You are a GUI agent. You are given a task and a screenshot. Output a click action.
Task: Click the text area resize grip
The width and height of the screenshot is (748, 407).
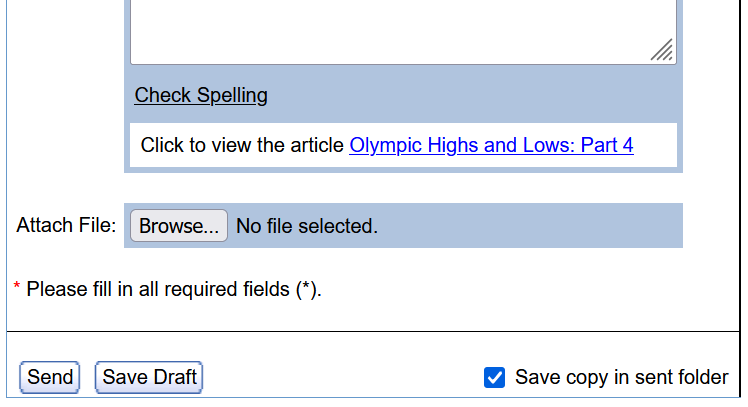pyautogui.click(x=662, y=51)
